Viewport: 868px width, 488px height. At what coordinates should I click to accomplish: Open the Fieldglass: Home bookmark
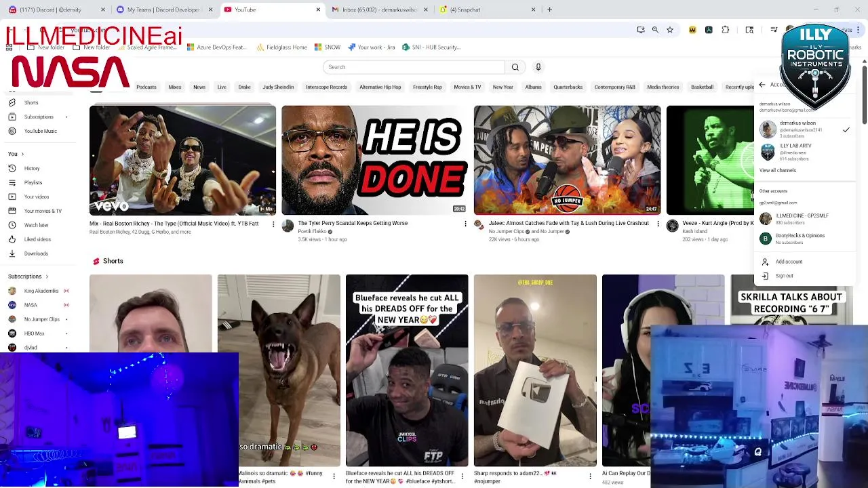(x=282, y=47)
